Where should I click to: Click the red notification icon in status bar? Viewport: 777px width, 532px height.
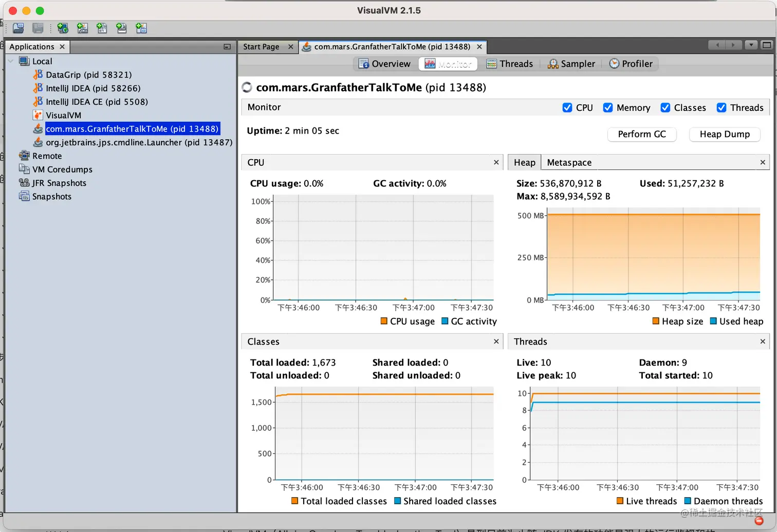click(759, 520)
